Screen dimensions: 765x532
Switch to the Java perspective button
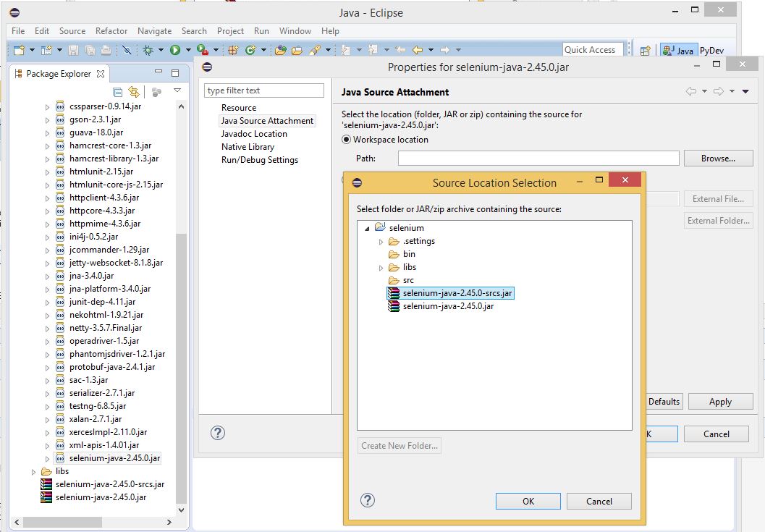678,50
